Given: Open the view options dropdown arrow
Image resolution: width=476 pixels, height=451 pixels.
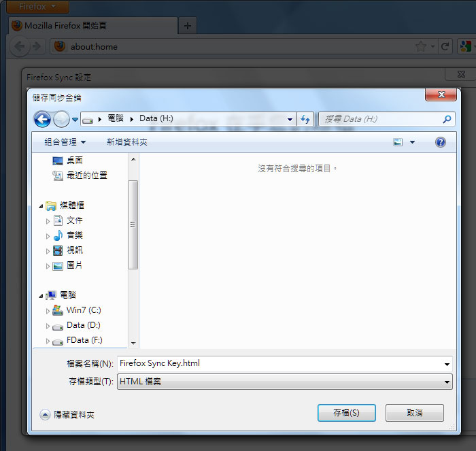Looking at the screenshot, I should pyautogui.click(x=412, y=142).
